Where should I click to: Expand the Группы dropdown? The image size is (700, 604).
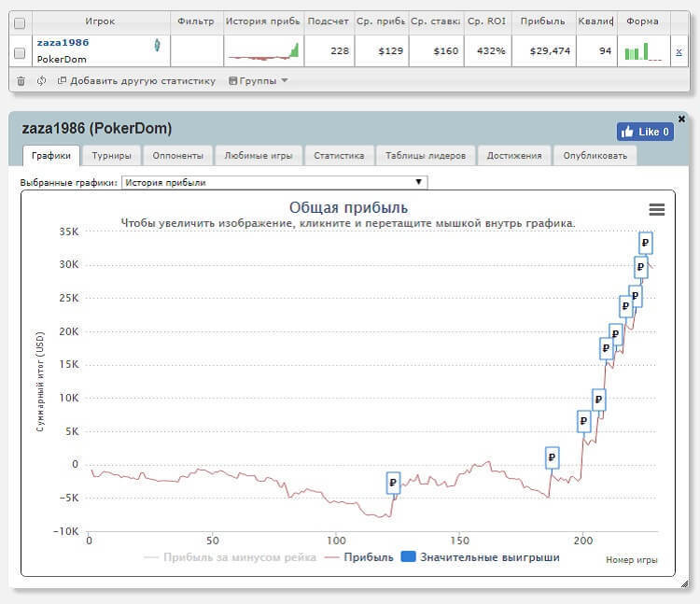click(258, 81)
